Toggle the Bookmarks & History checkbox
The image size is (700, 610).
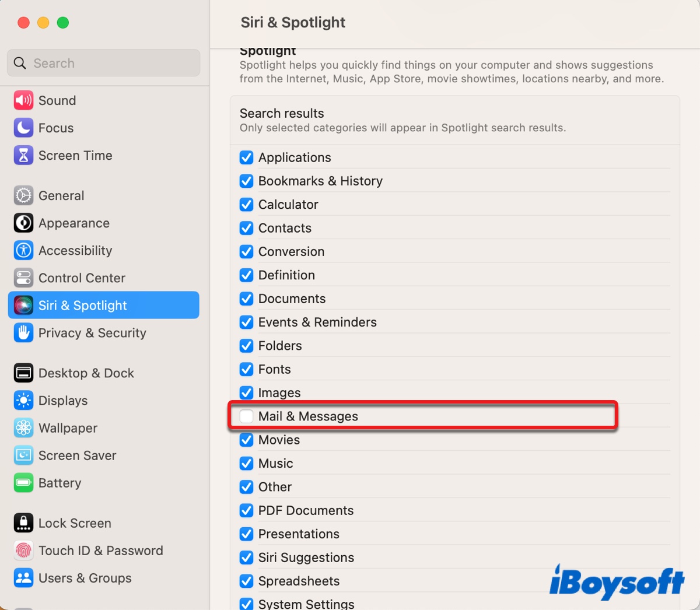click(247, 181)
